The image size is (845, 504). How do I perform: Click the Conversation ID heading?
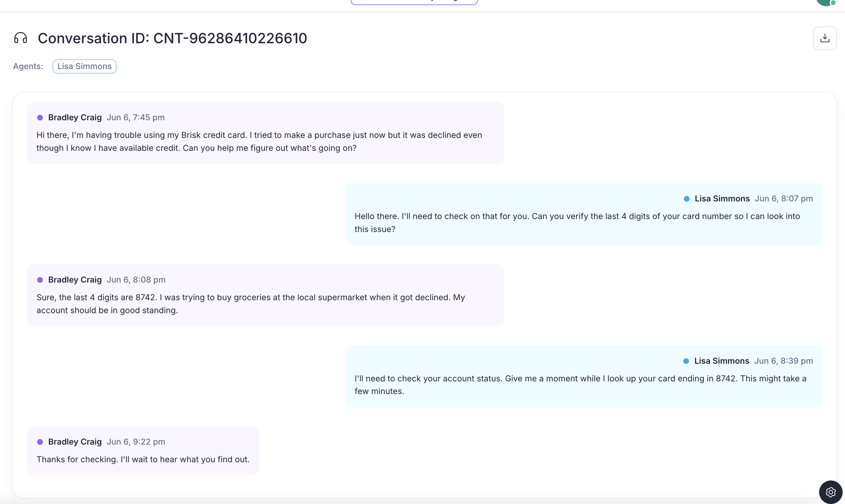[172, 38]
